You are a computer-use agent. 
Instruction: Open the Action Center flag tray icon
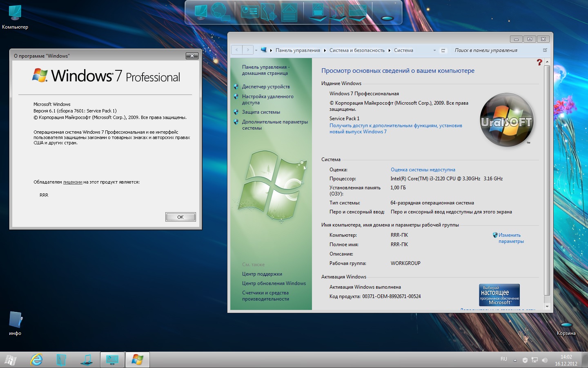[x=525, y=360]
